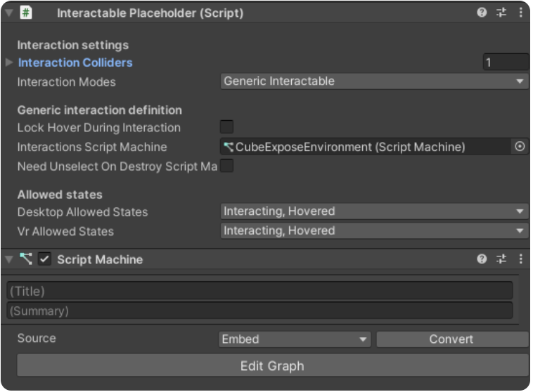Click the graph Title input field
Image resolution: width=533 pixels, height=392 pixels.
click(x=259, y=292)
